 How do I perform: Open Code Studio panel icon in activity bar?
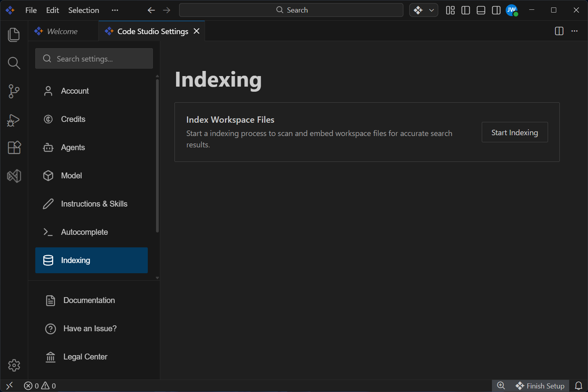click(x=14, y=176)
